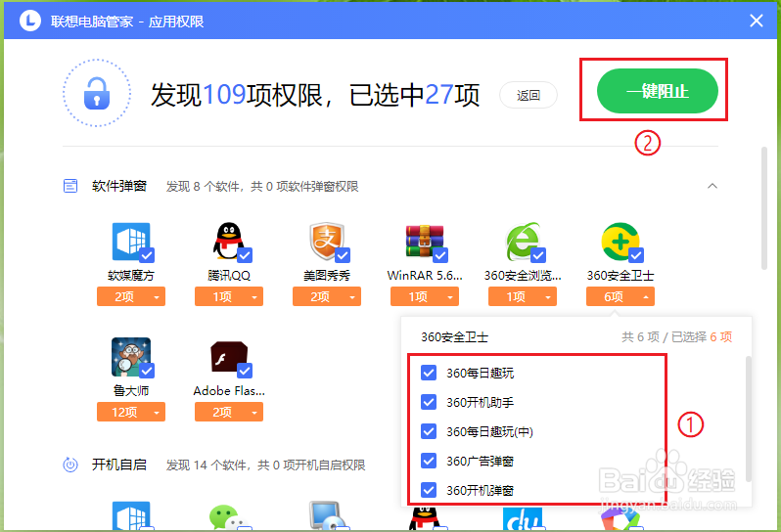Toggle the checkmark on 腾讯QQ icon
Screen dimensions: 781x532
[245, 255]
